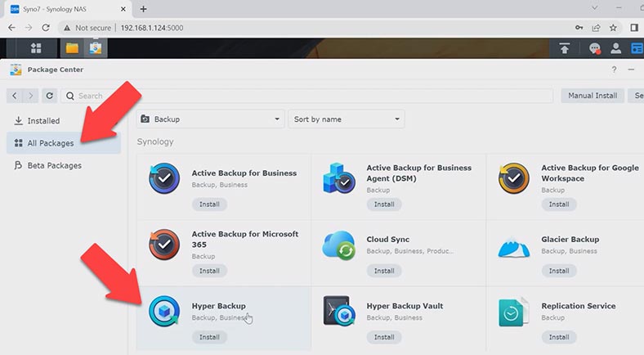Click the Active Backup for Google Workspace icon
Viewport: 644px width, 355px height.
click(x=514, y=178)
